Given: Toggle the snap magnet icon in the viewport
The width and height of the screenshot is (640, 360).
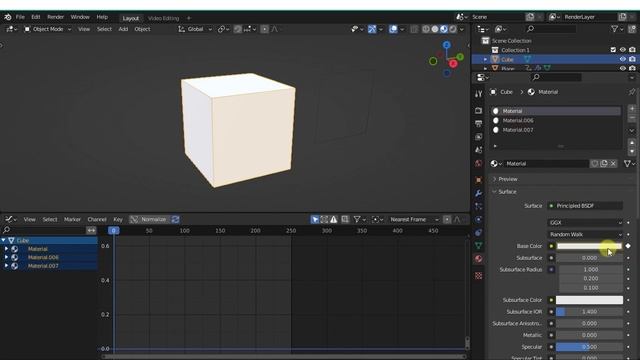Looking at the screenshot, I should (238, 29).
